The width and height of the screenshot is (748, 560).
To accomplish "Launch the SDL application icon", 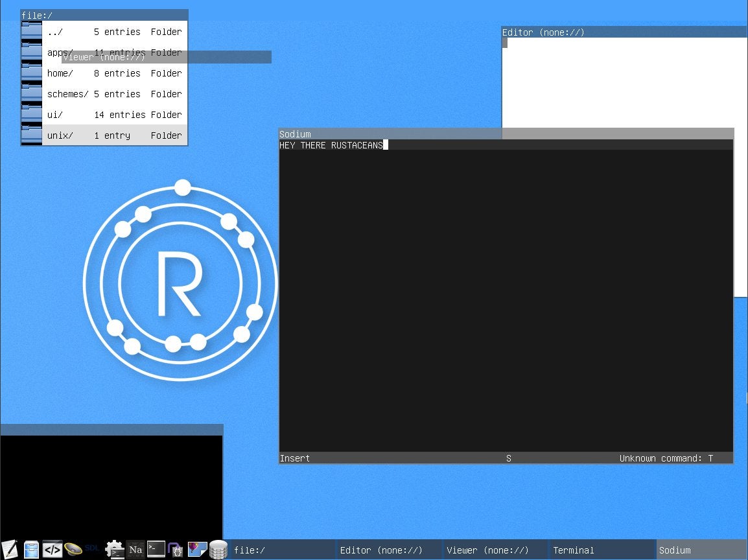I will [x=93, y=548].
